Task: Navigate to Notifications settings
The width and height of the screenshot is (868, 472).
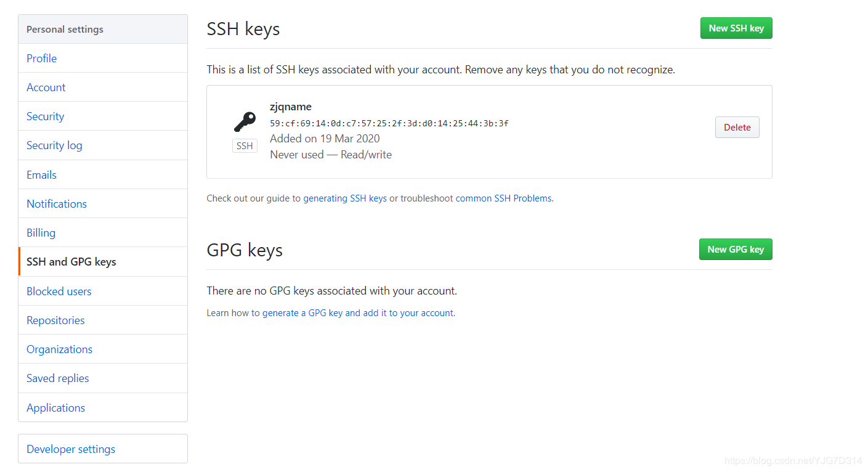Action: pos(57,204)
